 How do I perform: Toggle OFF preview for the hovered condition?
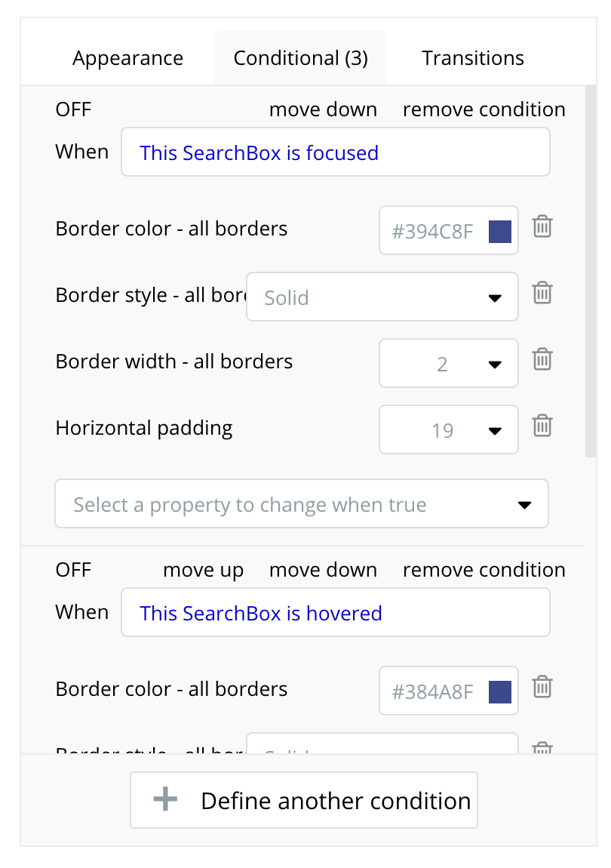point(73,570)
